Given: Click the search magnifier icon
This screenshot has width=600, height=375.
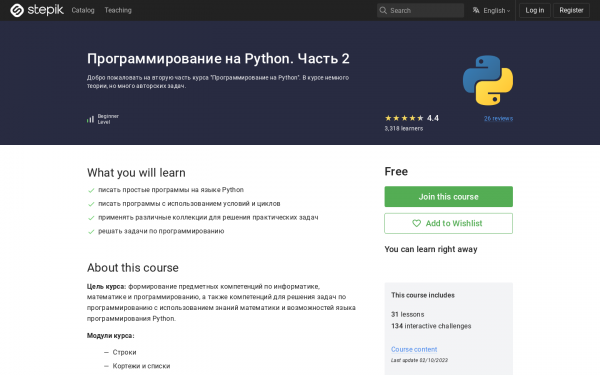Looking at the screenshot, I should 383,10.
